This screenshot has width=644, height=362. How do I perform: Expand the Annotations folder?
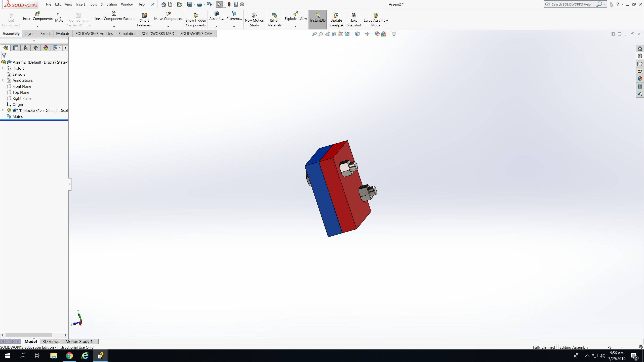tap(3, 80)
